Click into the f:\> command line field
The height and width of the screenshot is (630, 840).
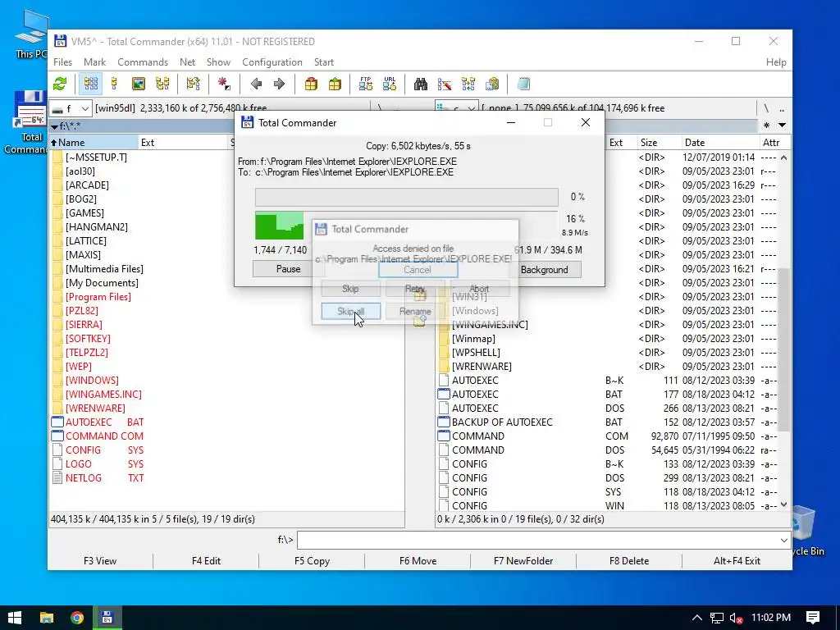pyautogui.click(x=538, y=540)
